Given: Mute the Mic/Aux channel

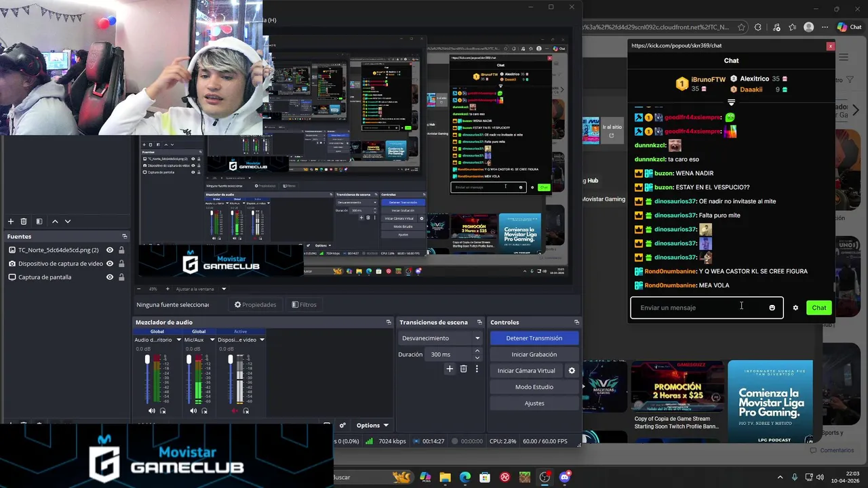Looking at the screenshot, I should click(193, 411).
